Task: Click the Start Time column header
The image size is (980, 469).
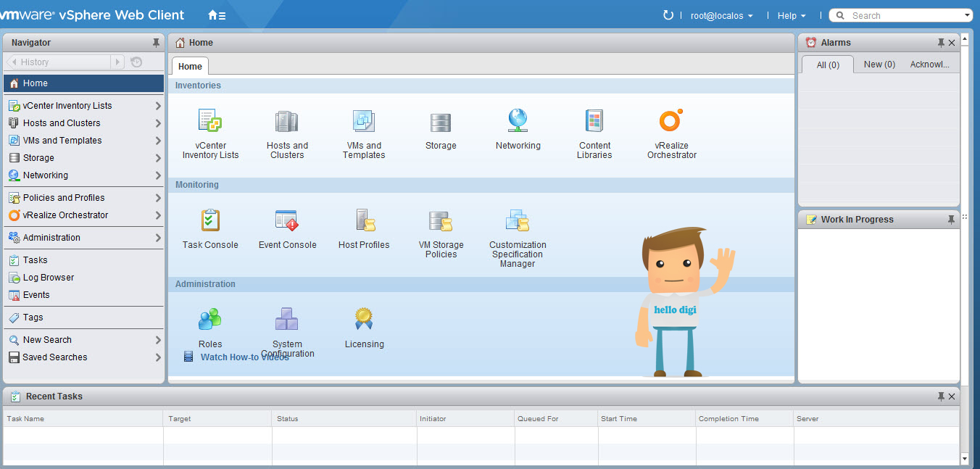Action: click(647, 419)
